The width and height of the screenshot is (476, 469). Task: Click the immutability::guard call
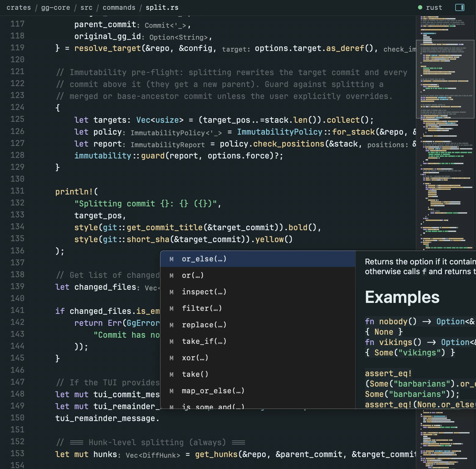point(120,156)
